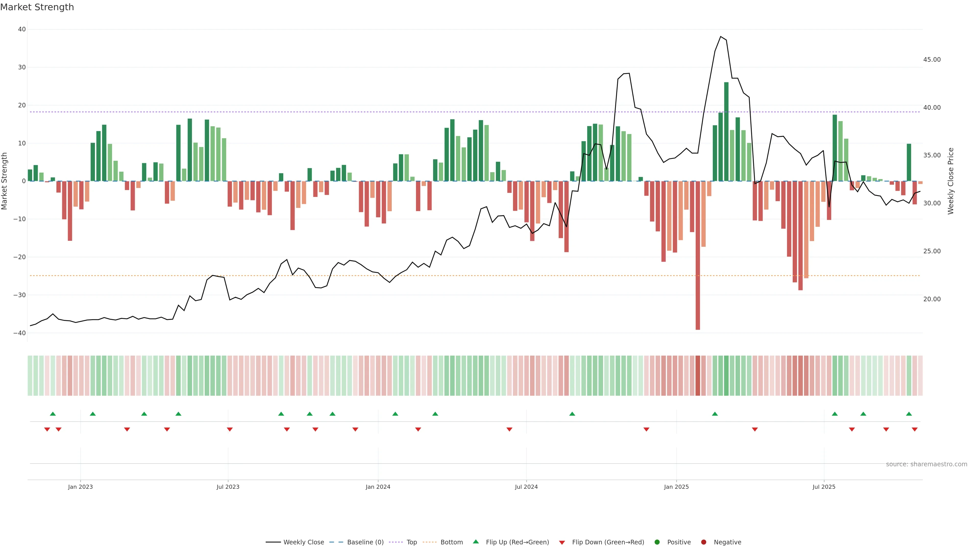Click the last red flip-down triangle marker
The width and height of the screenshot is (980, 551).
915,429
